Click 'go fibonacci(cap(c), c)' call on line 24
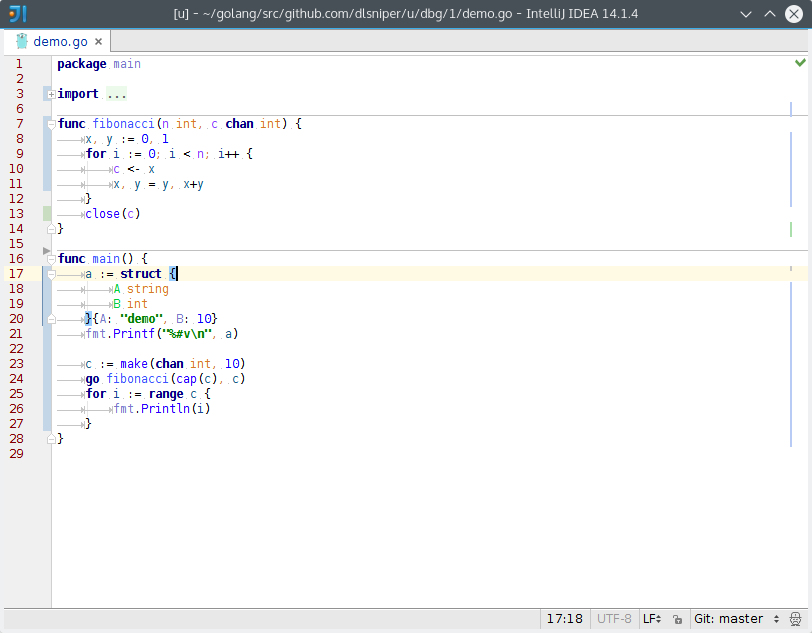 point(165,379)
